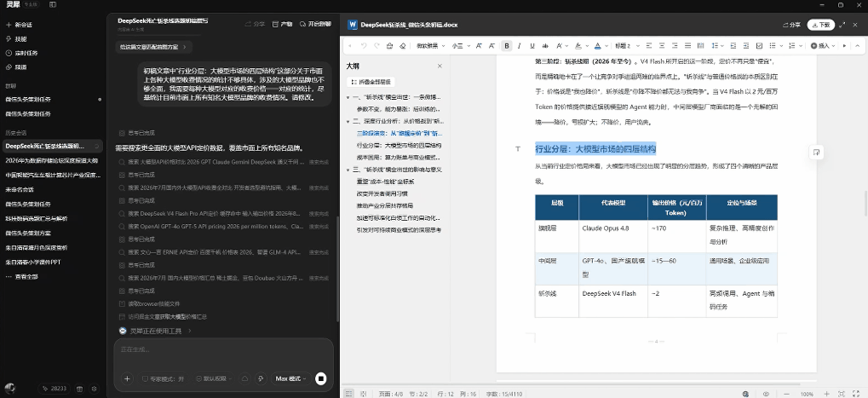The height and width of the screenshot is (398, 868).
Task: Toggle Strikethrough formatting
Action: (x=545, y=46)
